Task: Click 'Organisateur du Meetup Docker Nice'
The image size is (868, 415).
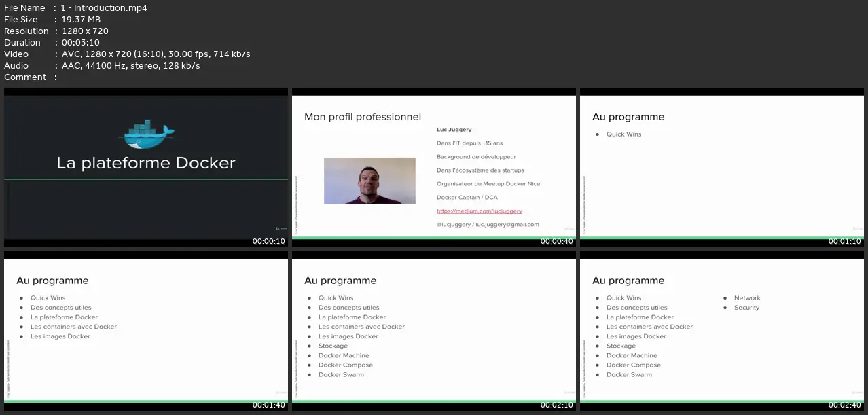Action: (488, 184)
